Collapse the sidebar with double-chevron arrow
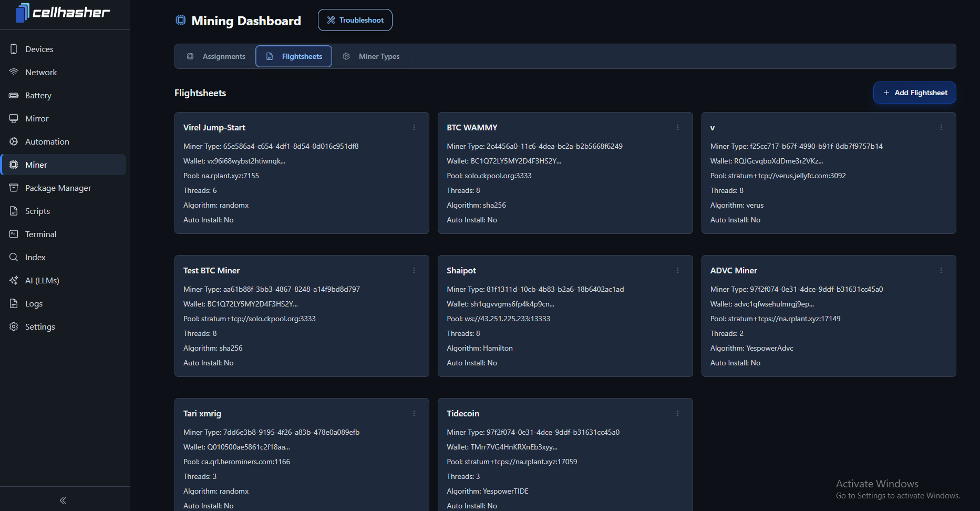Screen dimensions: 980x511 (63, 500)
